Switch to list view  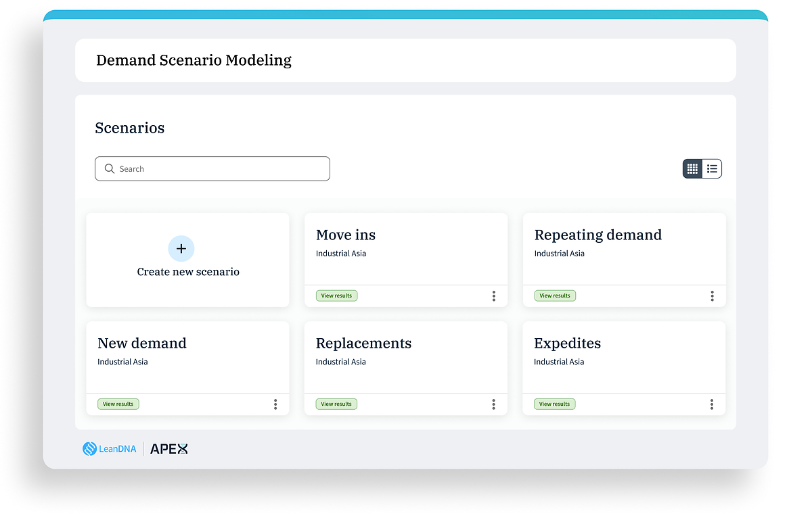(712, 169)
